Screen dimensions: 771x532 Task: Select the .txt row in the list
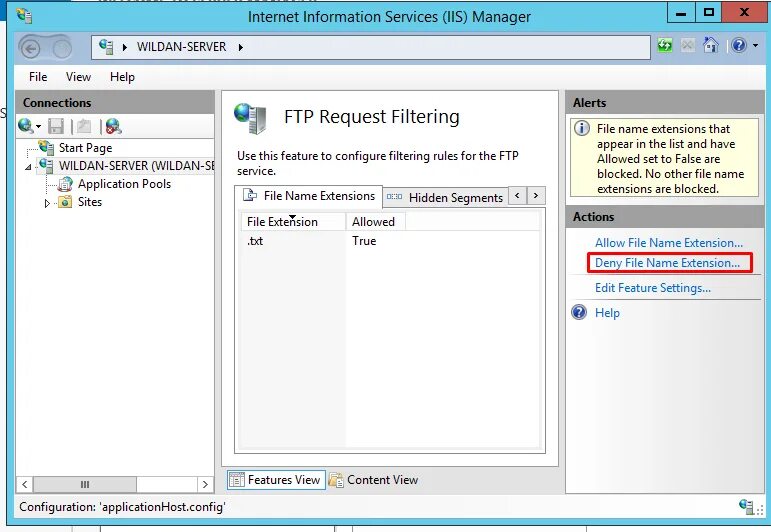tap(390, 241)
